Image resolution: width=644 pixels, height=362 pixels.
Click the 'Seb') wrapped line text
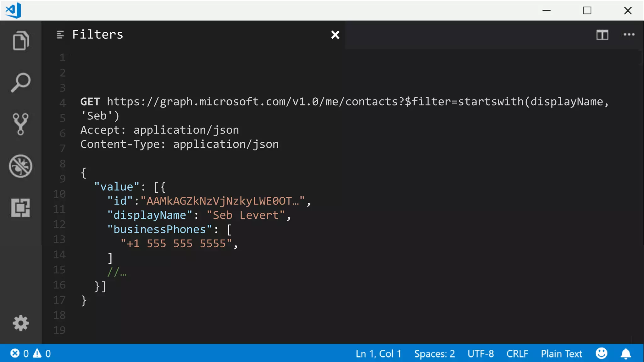[x=100, y=116]
